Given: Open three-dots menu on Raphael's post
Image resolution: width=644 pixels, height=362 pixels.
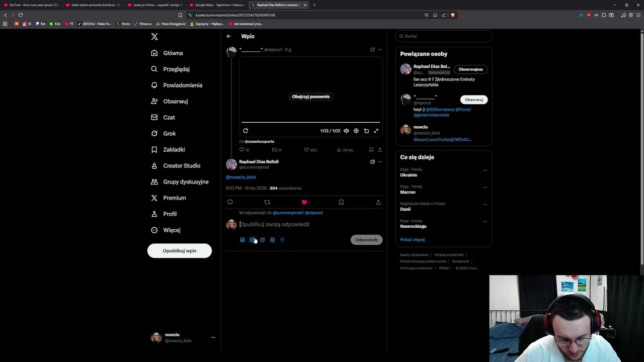Looking at the screenshot, I should coord(380,162).
